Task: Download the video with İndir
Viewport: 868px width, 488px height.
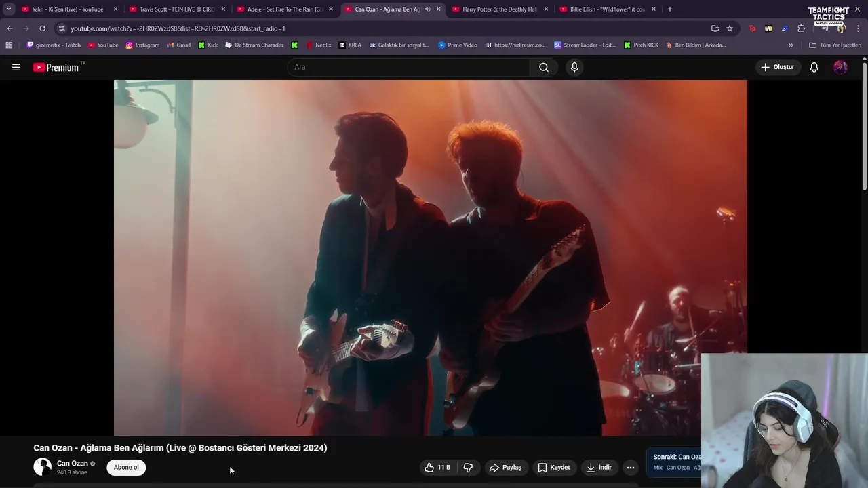Action: point(599,467)
